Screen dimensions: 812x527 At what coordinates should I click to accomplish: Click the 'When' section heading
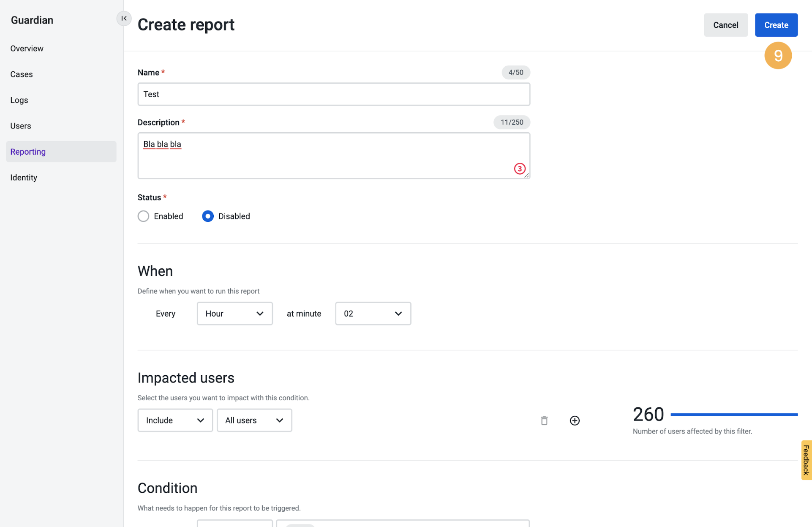point(155,271)
